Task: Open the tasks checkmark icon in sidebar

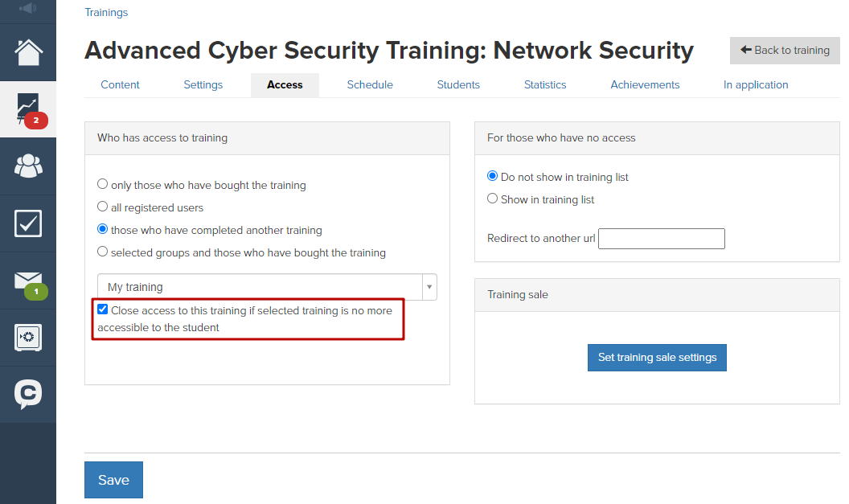Action: tap(28, 223)
